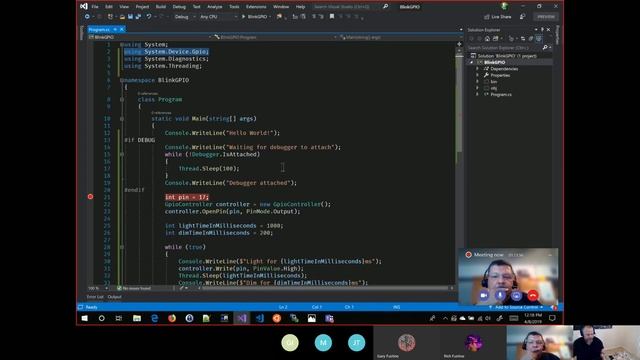Click the bookmark icon in the toolbar
The width and height of the screenshot is (640, 360).
click(332, 17)
